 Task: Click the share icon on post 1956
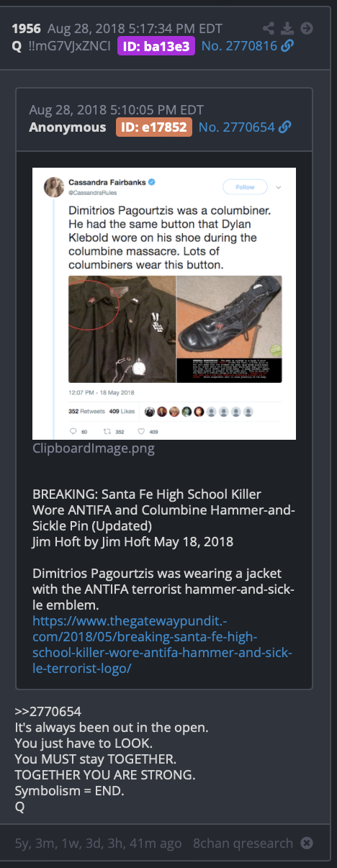269,29
